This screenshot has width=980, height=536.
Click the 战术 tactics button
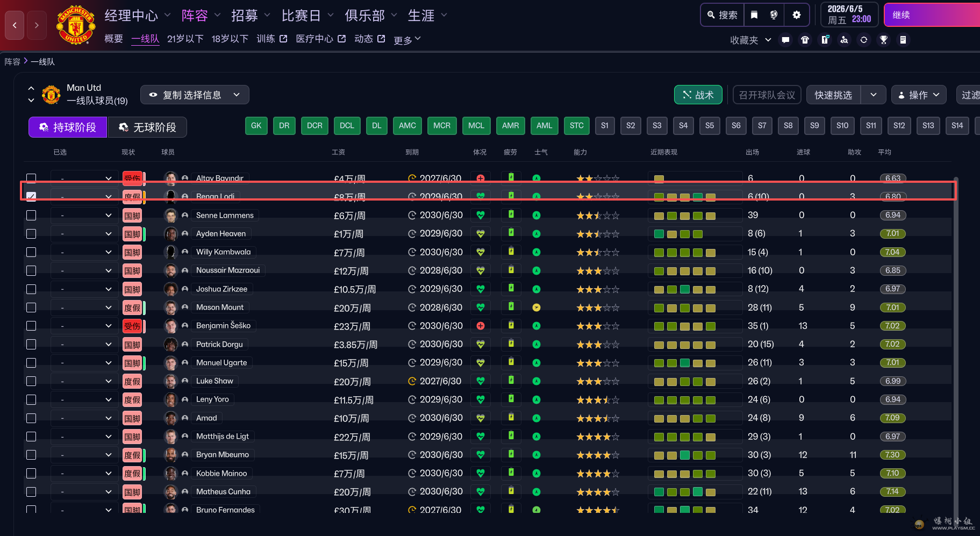click(x=698, y=95)
